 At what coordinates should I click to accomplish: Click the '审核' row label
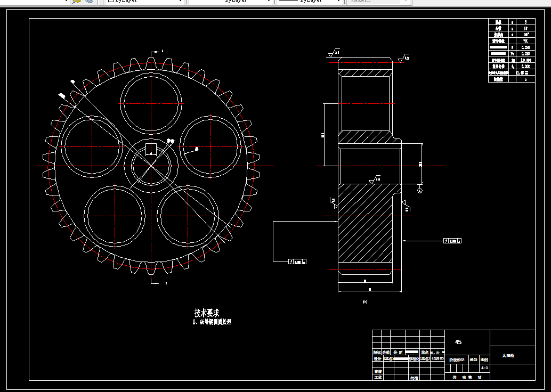(378, 371)
